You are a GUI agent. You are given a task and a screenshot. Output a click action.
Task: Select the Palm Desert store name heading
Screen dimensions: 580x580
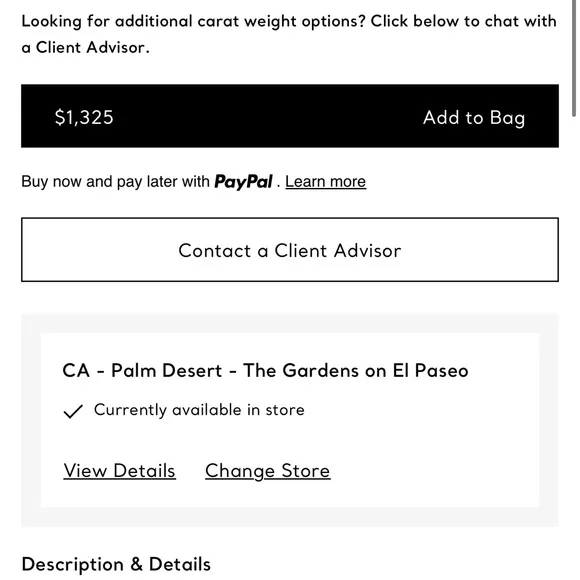pyautogui.click(x=265, y=370)
